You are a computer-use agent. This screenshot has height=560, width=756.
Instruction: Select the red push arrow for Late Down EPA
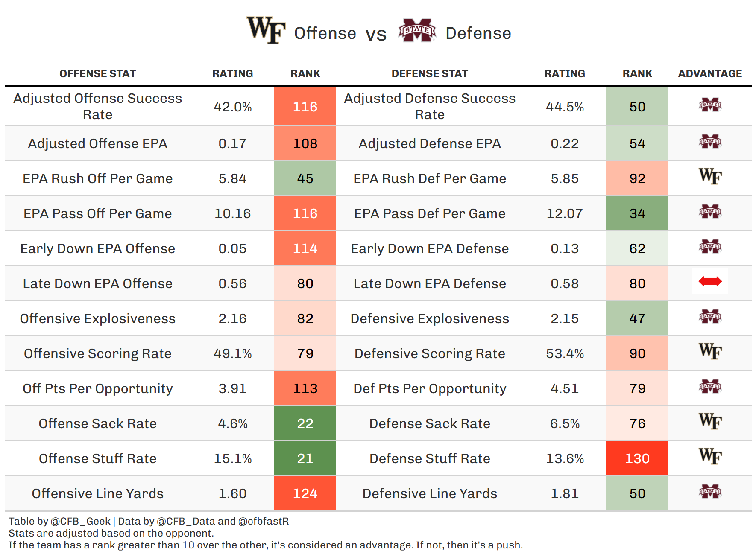(710, 281)
